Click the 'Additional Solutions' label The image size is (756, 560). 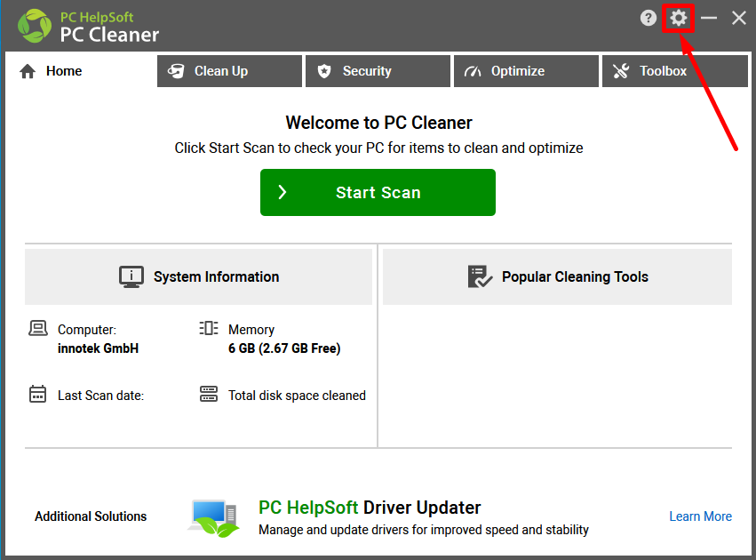coord(91,516)
